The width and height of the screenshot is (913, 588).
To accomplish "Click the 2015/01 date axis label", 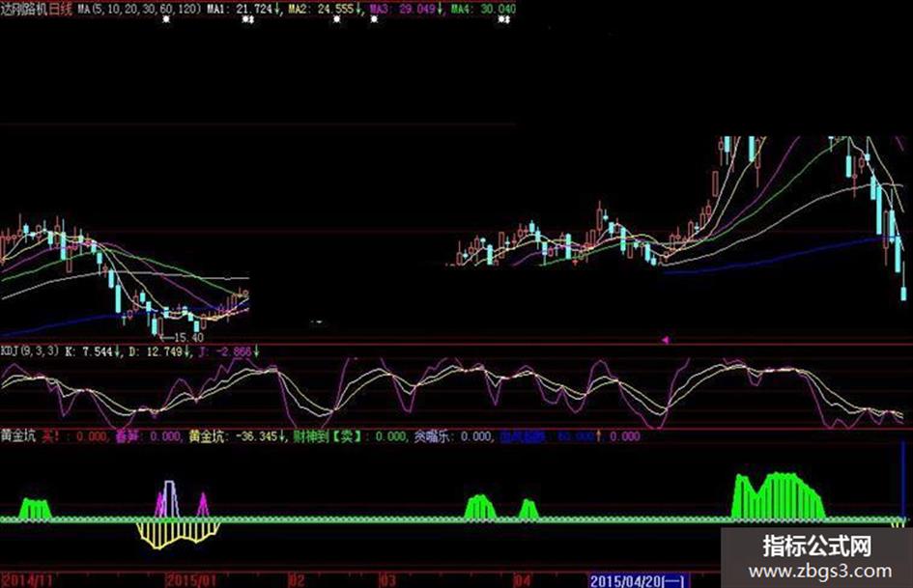I will pos(191,580).
